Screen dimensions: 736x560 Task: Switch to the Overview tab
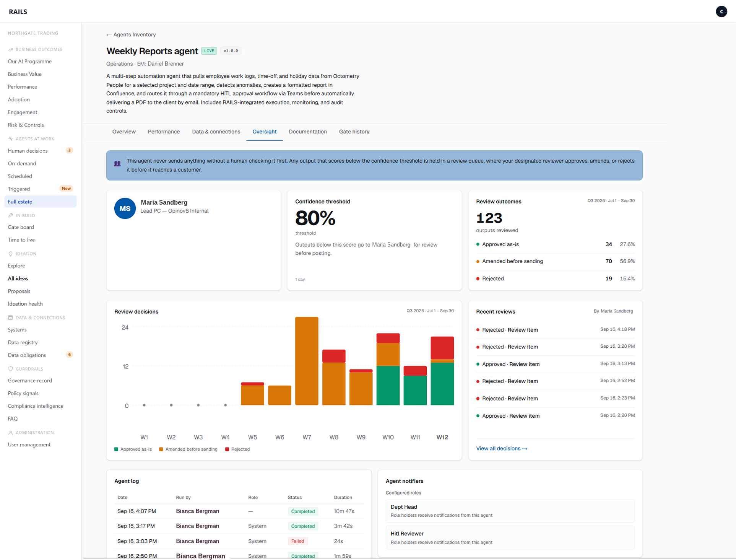(x=124, y=132)
